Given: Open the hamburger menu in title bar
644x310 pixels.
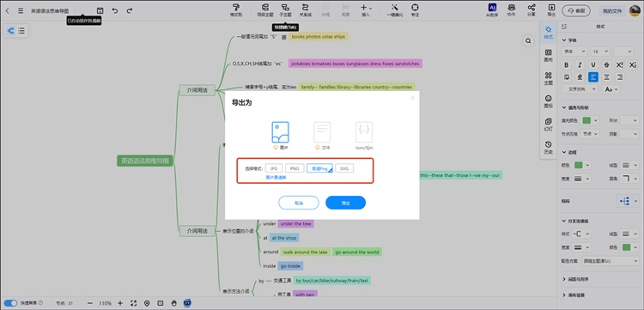Looking at the screenshot, I should tap(21, 10).
